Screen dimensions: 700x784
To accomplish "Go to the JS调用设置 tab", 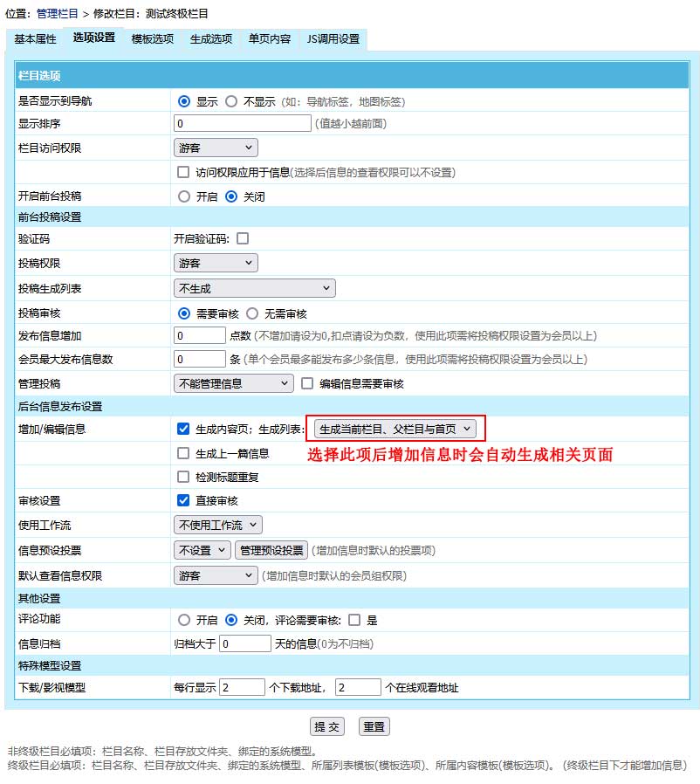I will (333, 39).
